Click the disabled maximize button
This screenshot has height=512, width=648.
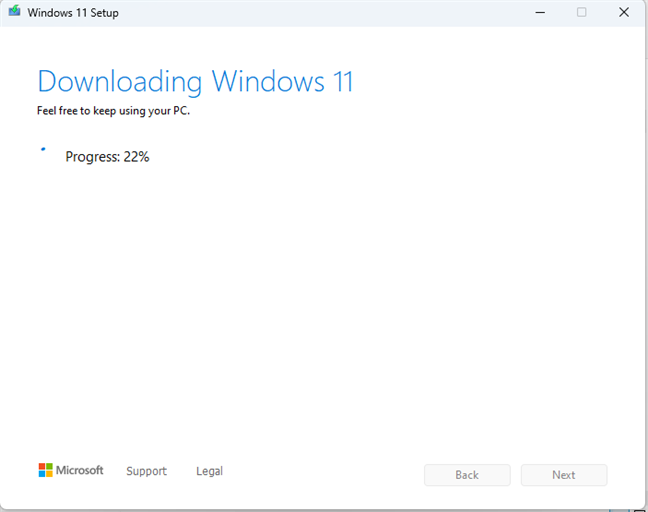pos(581,12)
